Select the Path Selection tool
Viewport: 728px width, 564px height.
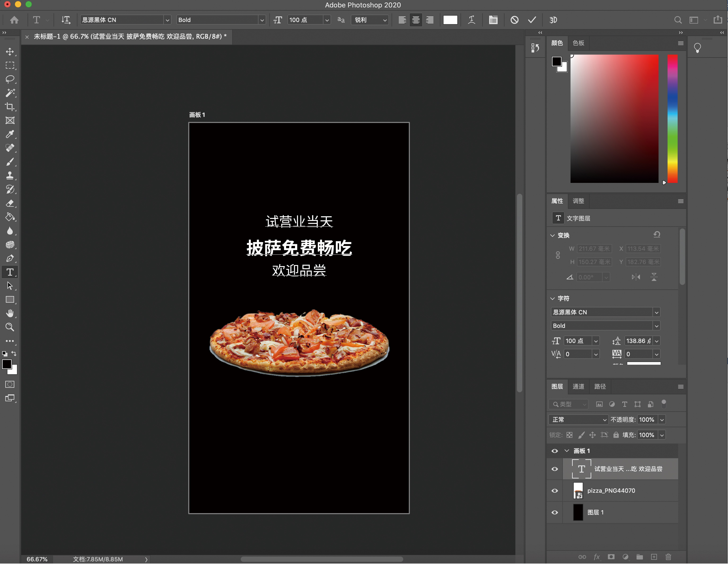[x=10, y=286]
